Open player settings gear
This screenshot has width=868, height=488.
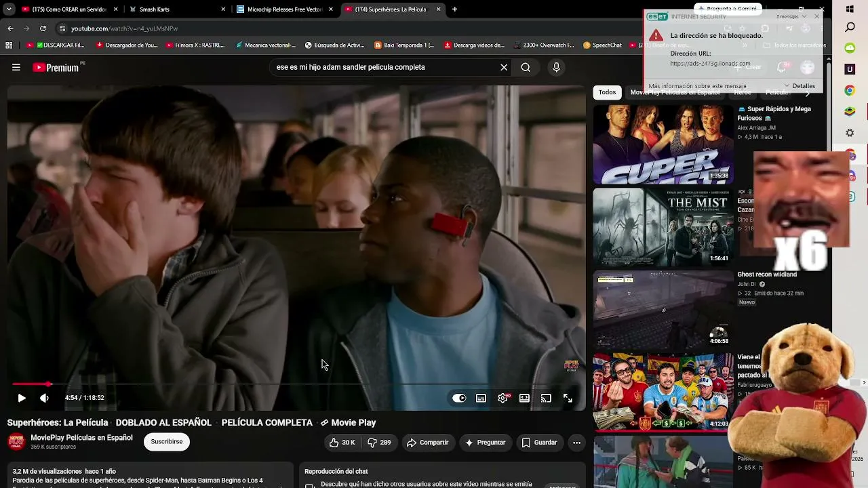coord(502,398)
